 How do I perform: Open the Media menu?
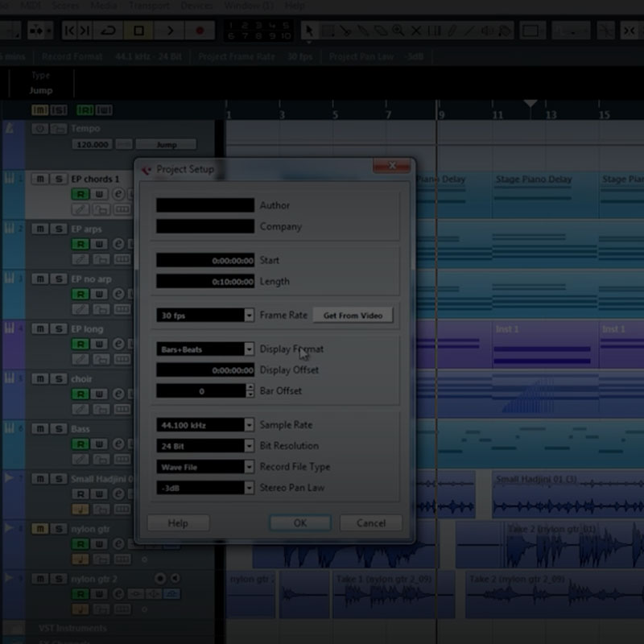pos(104,6)
